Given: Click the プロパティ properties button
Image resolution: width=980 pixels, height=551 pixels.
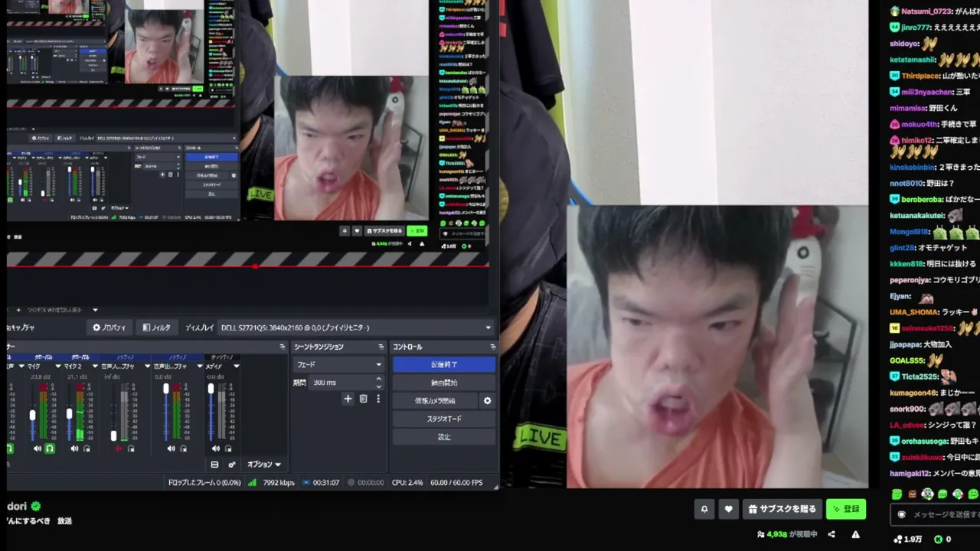Looking at the screenshot, I should point(109,328).
